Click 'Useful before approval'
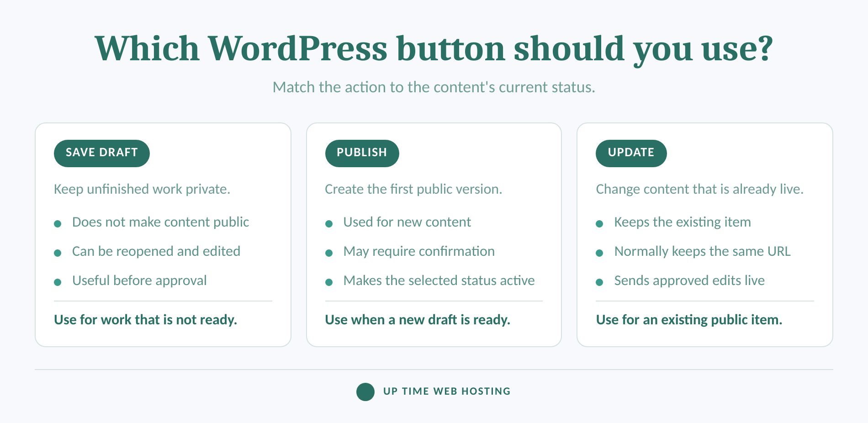Screen dimensions: 868x423 (x=139, y=280)
